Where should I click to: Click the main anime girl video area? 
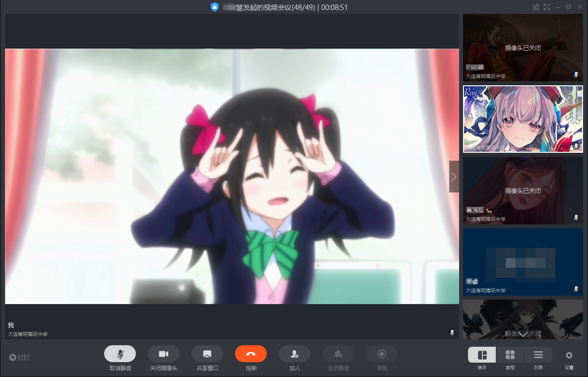click(232, 176)
